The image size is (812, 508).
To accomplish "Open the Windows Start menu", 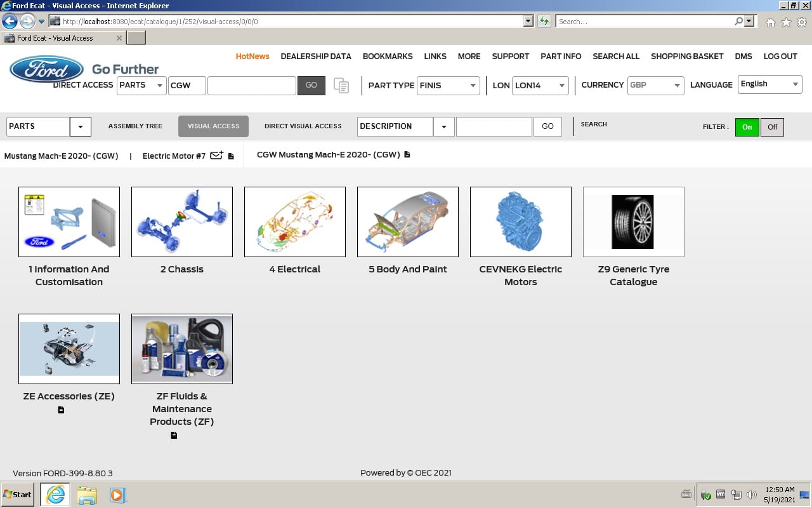I will click(18, 495).
